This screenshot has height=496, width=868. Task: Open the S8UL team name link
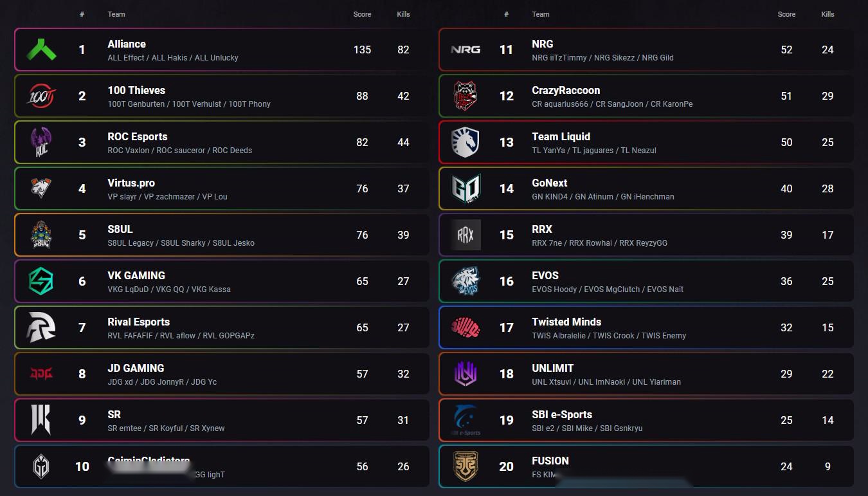[x=120, y=230]
